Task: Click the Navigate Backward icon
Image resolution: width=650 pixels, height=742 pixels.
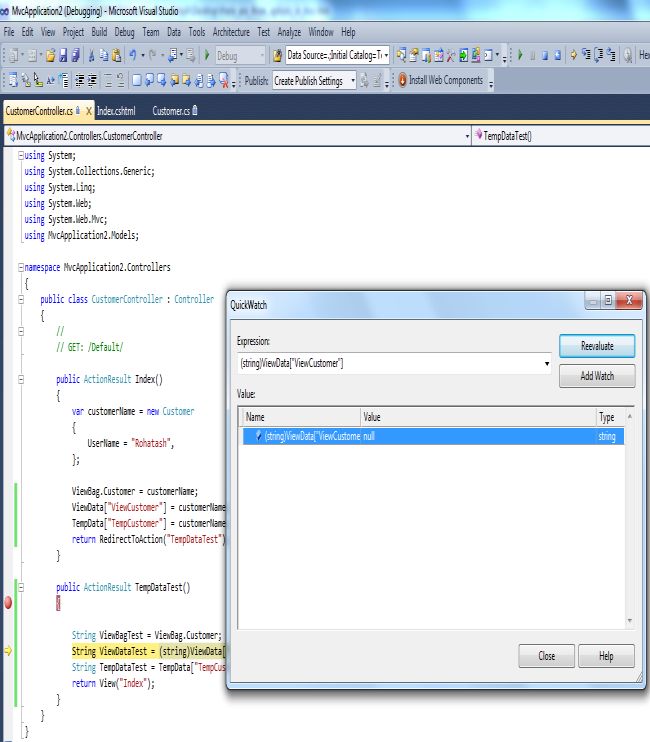Action: point(173,55)
